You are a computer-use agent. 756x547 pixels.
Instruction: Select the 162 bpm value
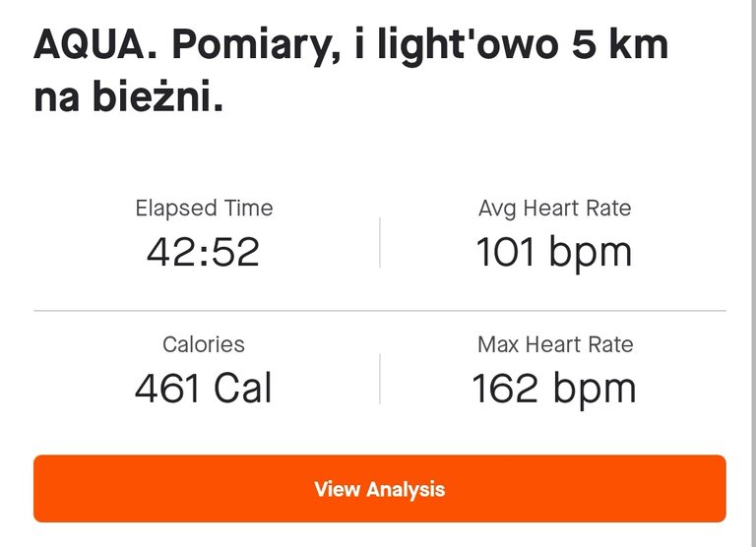(554, 390)
